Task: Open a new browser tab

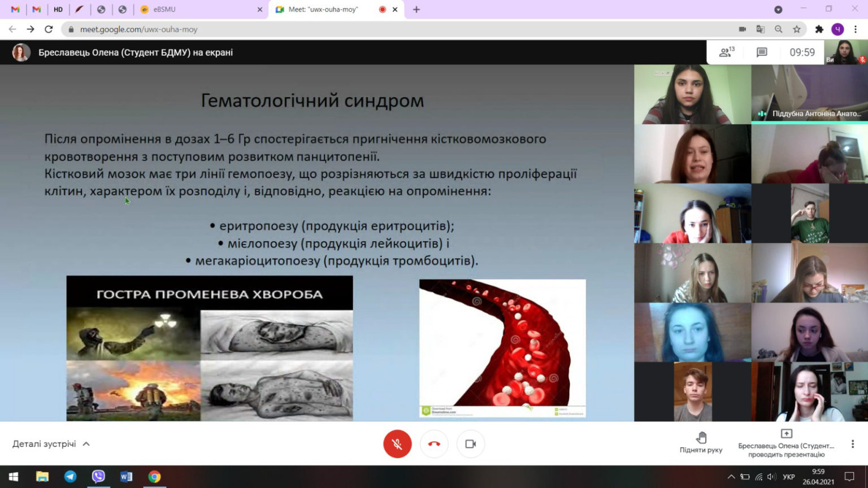Action: pos(416,10)
